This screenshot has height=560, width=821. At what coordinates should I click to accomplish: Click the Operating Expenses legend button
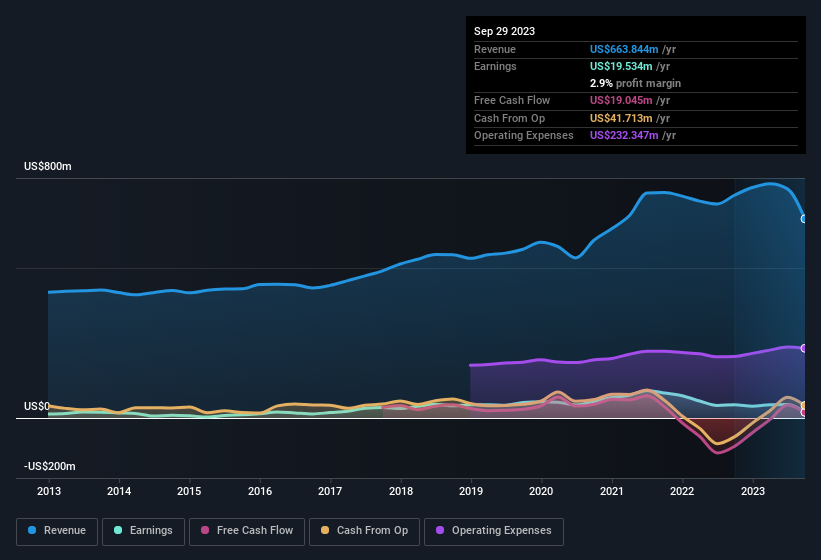pyautogui.click(x=494, y=531)
